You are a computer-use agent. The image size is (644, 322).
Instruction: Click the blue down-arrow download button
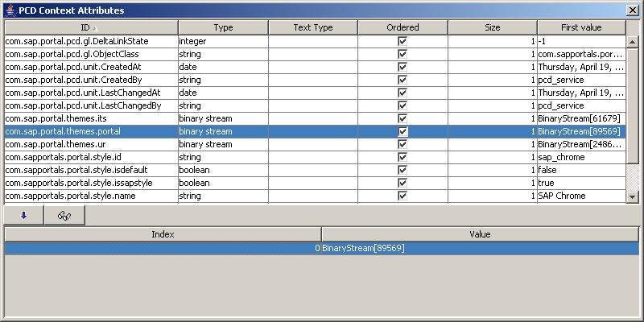[23, 216]
